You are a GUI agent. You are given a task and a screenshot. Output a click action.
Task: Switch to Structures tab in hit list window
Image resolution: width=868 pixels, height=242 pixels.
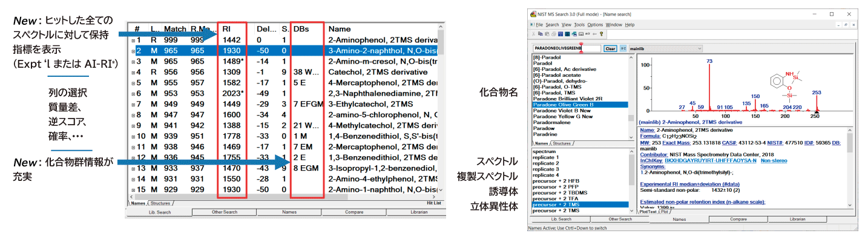(x=160, y=203)
